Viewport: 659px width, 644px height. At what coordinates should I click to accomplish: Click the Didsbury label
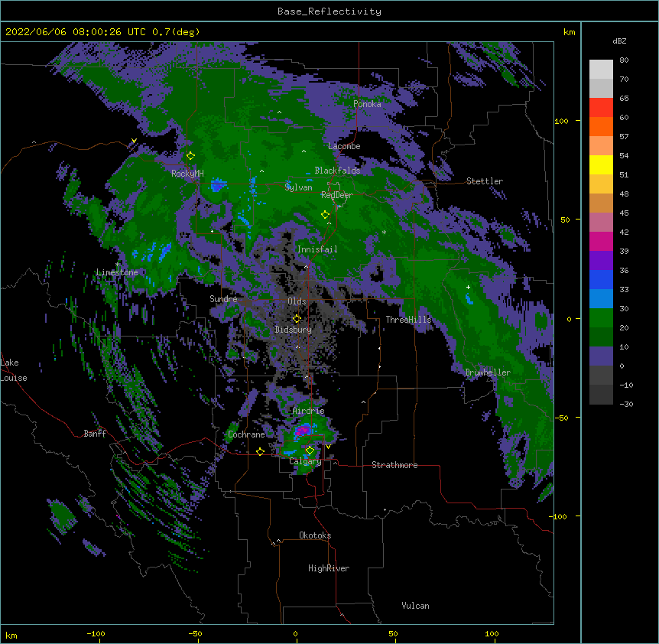click(x=294, y=330)
